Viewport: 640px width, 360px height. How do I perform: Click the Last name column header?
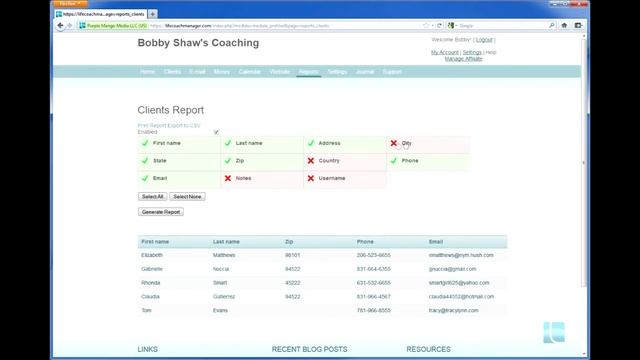pos(226,242)
